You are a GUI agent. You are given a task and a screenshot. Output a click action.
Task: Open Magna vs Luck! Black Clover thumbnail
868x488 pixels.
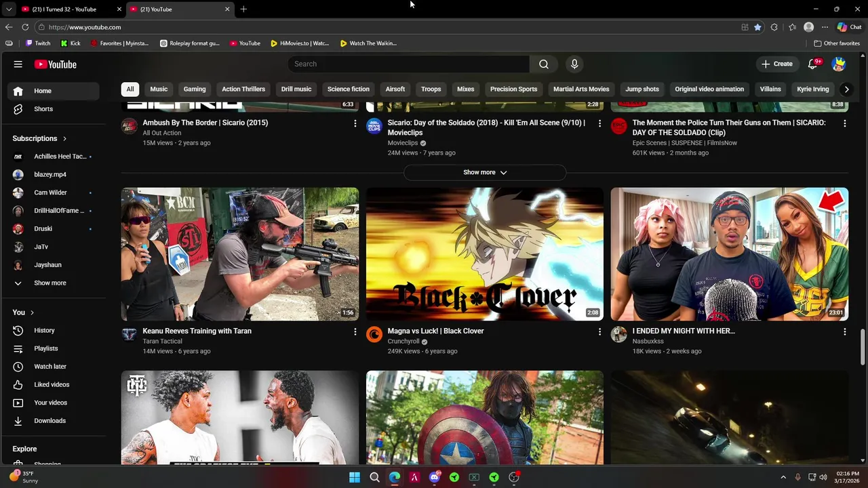(485, 254)
